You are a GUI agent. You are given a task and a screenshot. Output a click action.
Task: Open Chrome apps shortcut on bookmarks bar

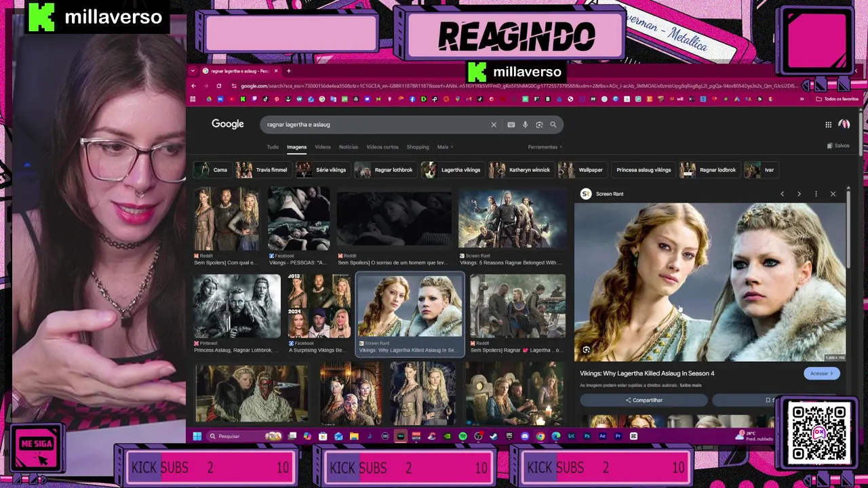(x=193, y=99)
